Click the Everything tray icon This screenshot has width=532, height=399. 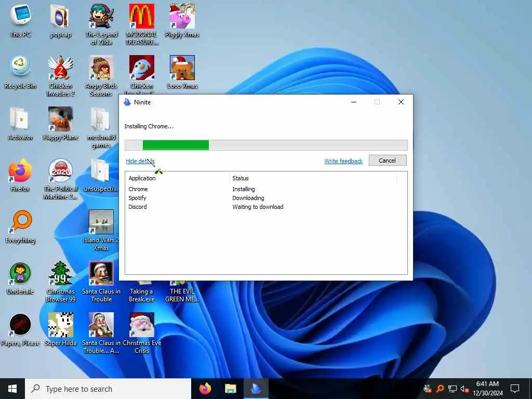[440, 389]
